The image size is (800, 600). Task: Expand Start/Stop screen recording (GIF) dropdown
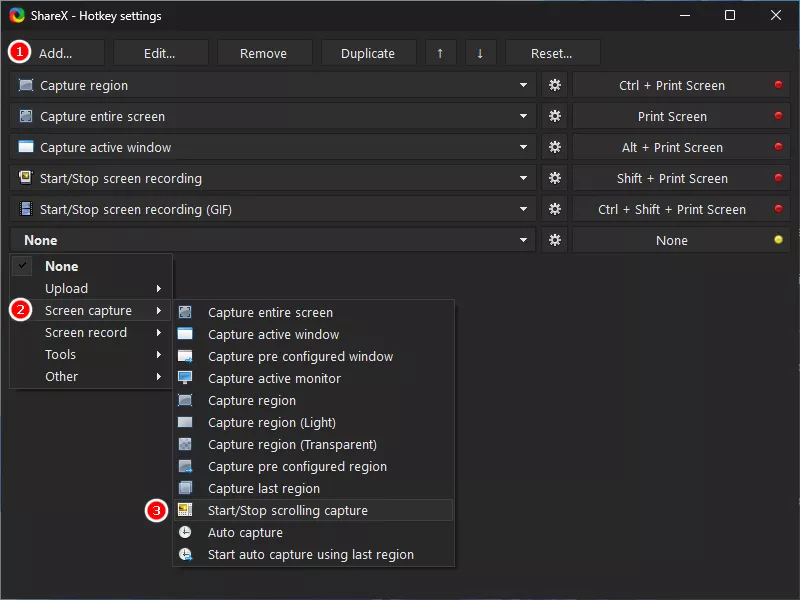tap(523, 209)
